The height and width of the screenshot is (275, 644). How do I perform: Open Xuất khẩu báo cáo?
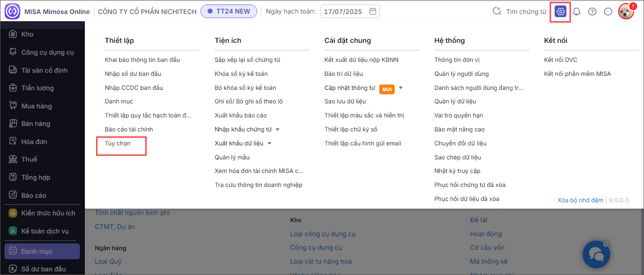[x=241, y=116]
